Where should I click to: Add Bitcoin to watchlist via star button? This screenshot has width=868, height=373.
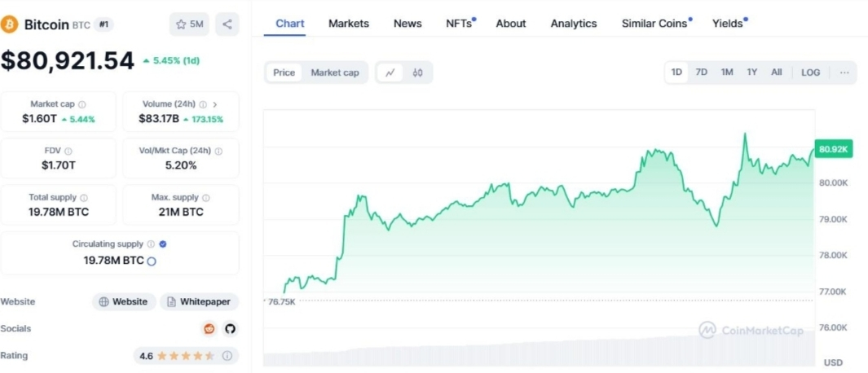point(189,24)
